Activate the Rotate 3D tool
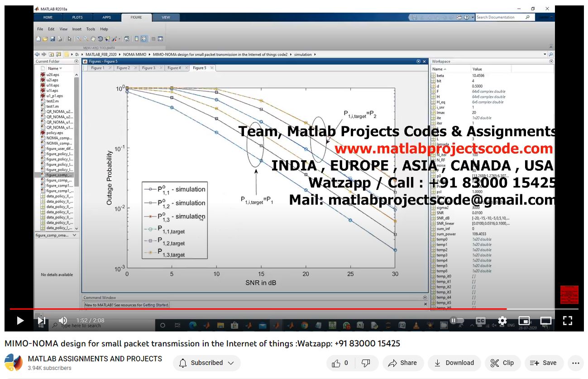 100,39
